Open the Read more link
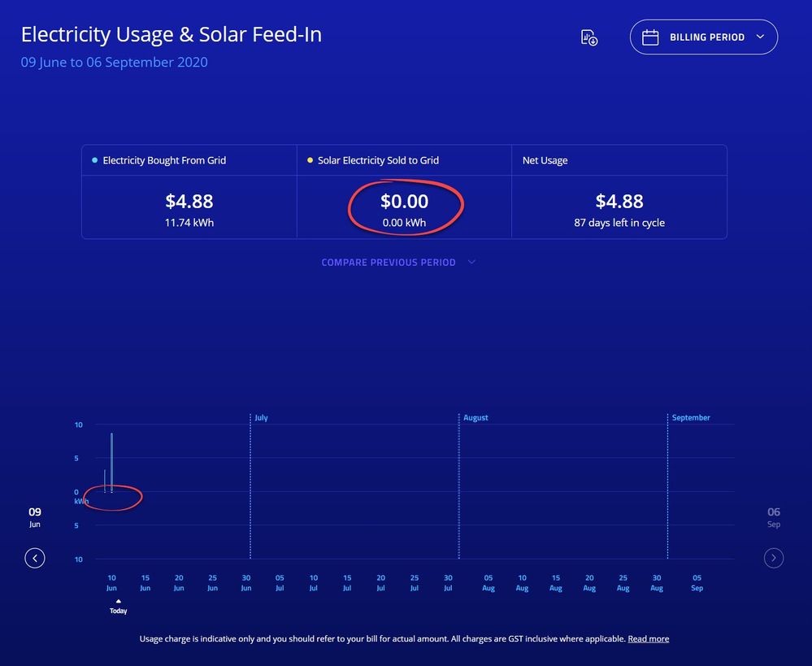The width and height of the screenshot is (812, 666). coord(648,638)
